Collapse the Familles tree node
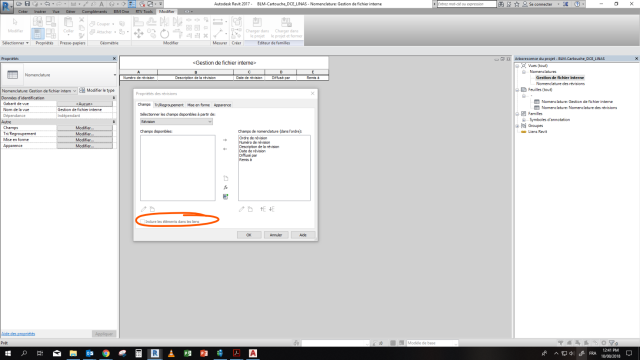The width and height of the screenshot is (640, 360). click(x=517, y=113)
